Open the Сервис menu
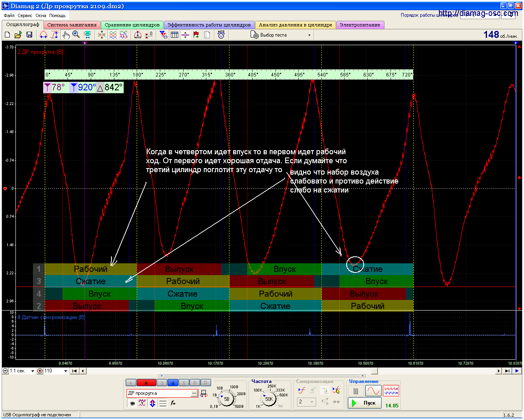 click(25, 15)
